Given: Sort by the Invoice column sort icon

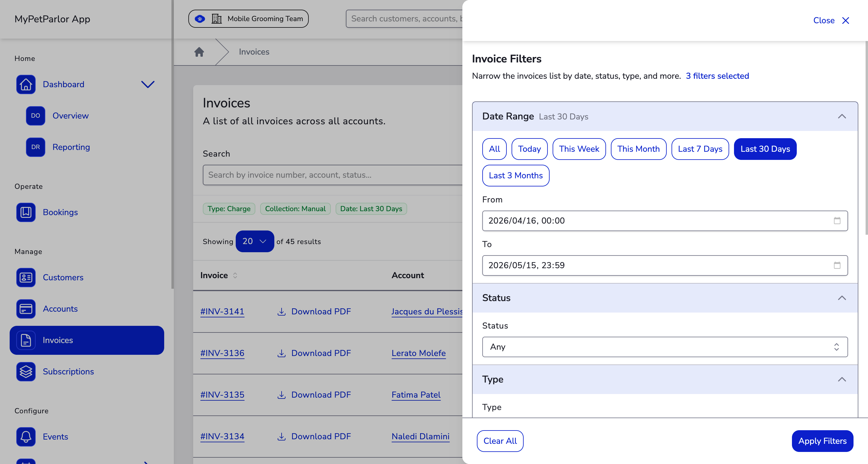Looking at the screenshot, I should [235, 275].
